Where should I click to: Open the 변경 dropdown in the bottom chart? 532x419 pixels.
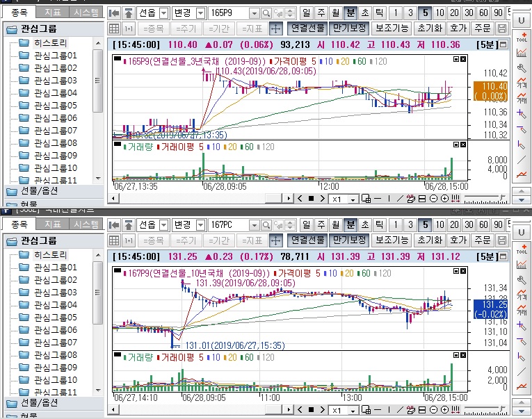click(200, 225)
